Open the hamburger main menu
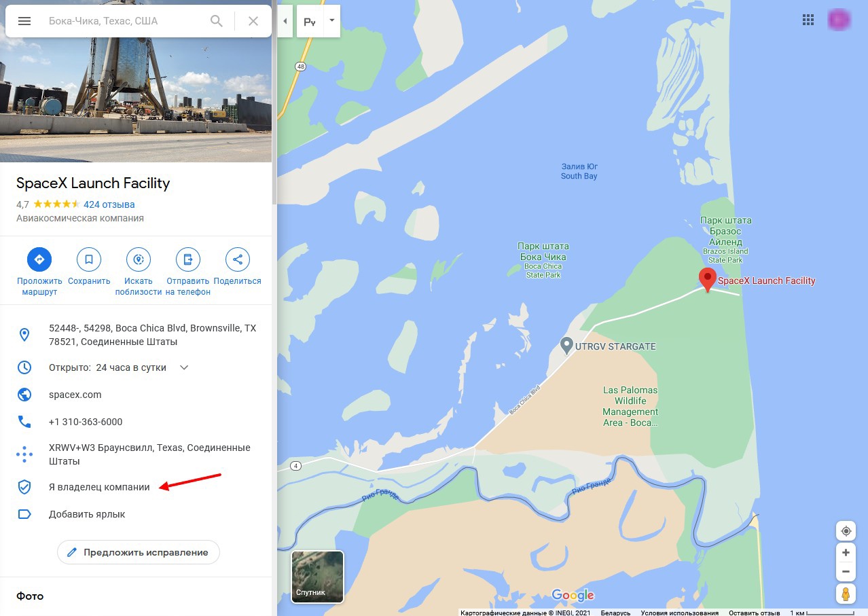868x616 pixels. [x=24, y=21]
